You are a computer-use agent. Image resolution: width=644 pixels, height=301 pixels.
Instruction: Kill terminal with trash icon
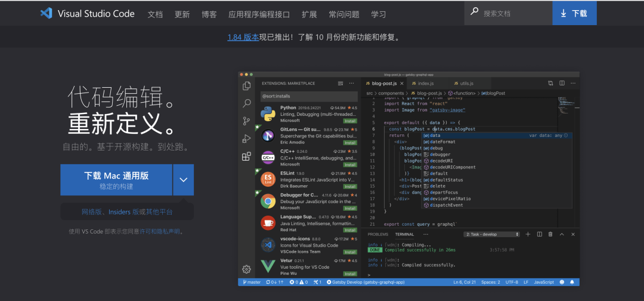click(551, 234)
